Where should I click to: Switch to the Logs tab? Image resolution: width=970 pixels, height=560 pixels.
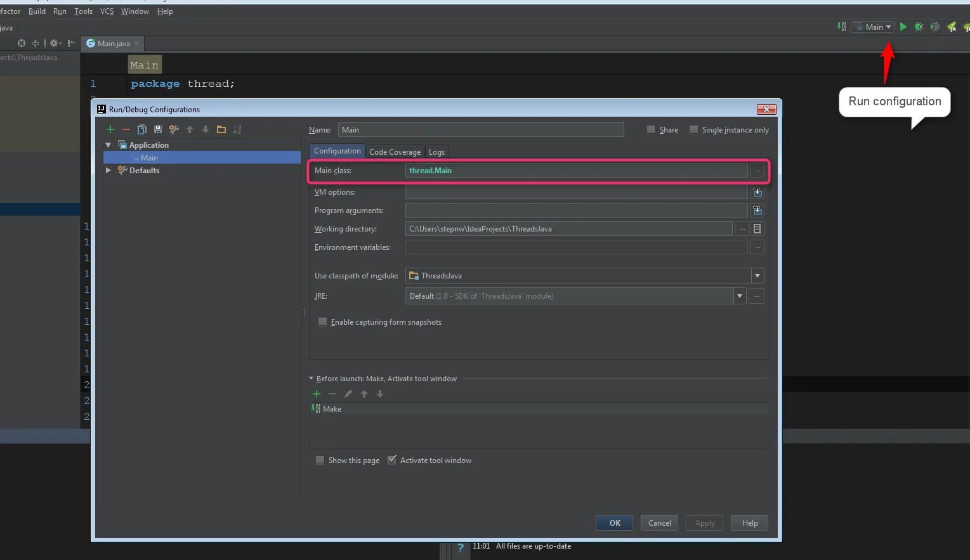pos(436,152)
